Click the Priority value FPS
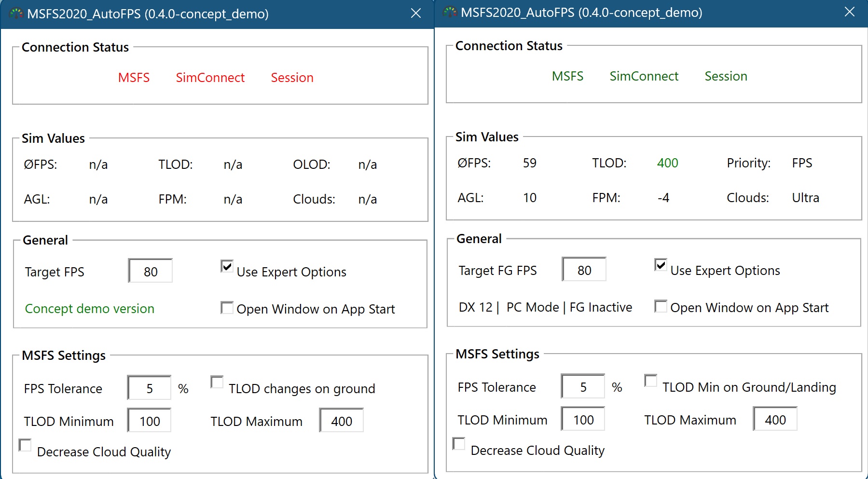 tap(802, 163)
